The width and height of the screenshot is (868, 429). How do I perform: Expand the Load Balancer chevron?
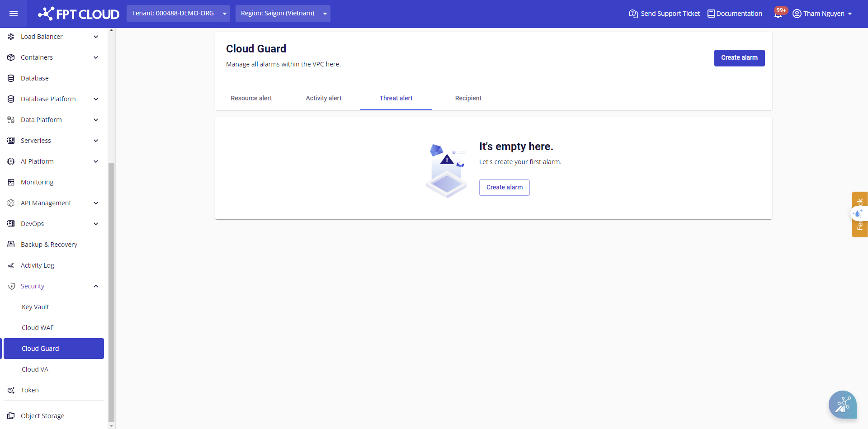[96, 37]
